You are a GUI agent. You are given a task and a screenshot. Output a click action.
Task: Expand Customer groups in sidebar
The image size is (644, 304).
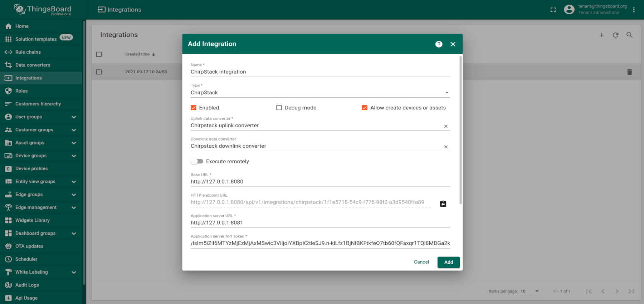click(x=74, y=130)
